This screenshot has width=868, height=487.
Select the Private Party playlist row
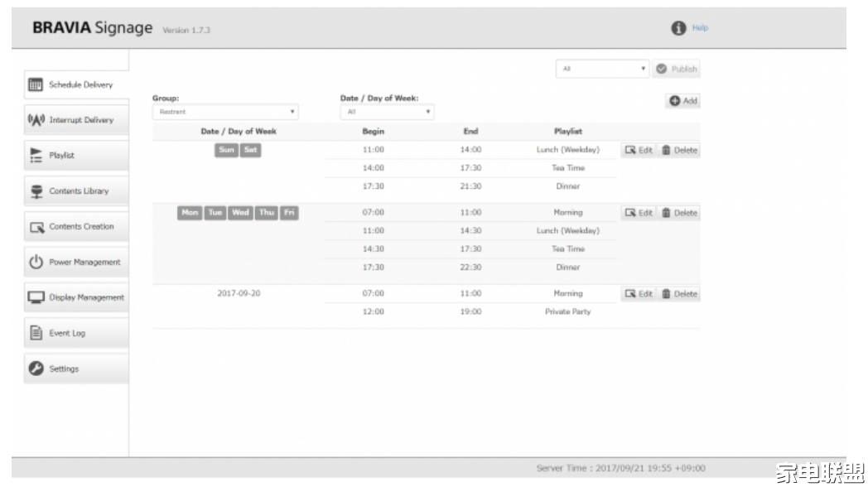tap(567, 312)
